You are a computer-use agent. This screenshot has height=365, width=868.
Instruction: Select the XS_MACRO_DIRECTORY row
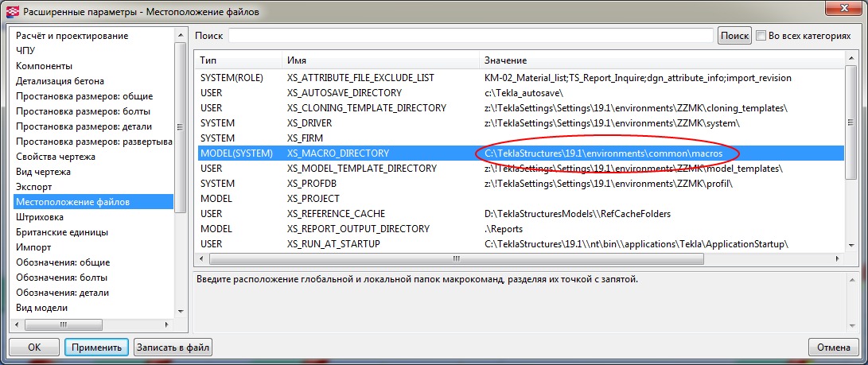pos(338,153)
